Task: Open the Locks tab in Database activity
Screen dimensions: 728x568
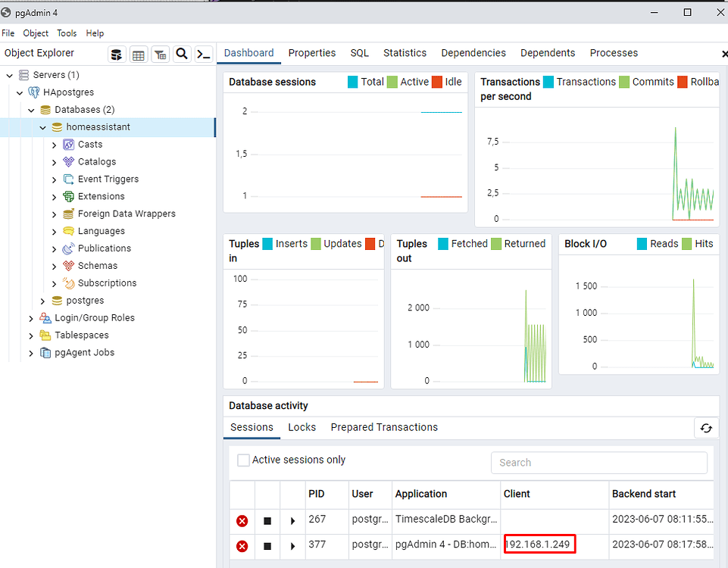Action: [x=302, y=427]
